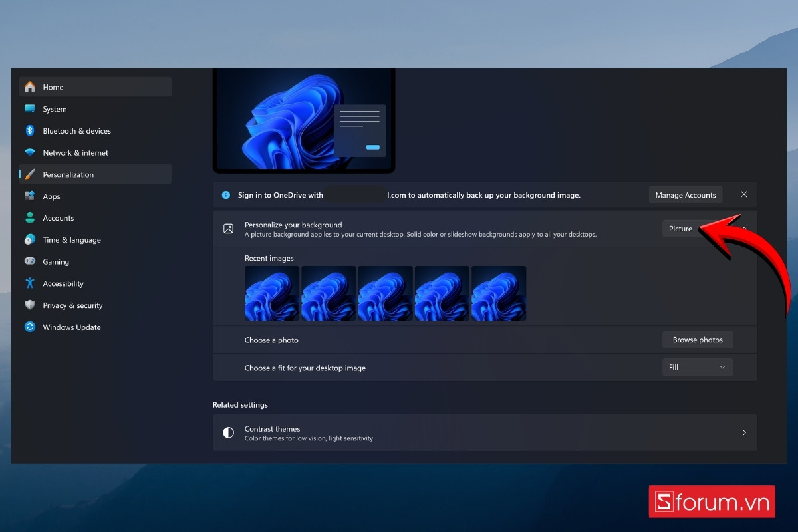Click the Manage Accounts button
Screen dimensions: 798x532
686,194
